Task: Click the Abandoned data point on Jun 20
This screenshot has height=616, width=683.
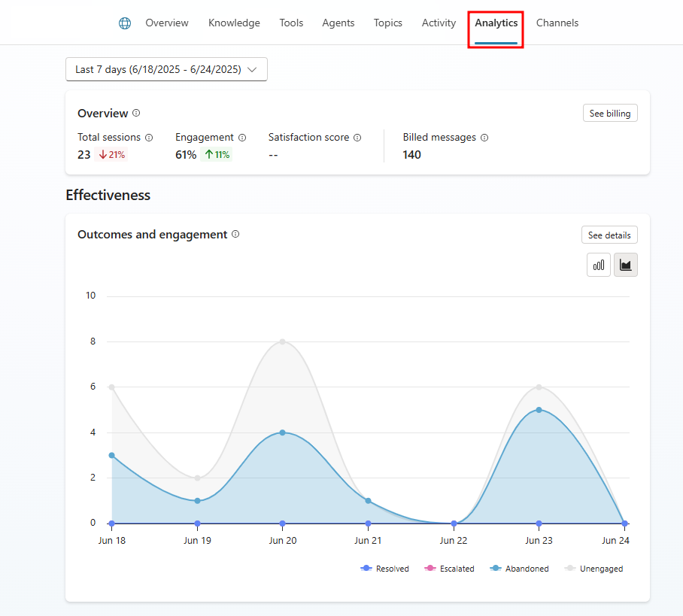Action: click(x=283, y=432)
